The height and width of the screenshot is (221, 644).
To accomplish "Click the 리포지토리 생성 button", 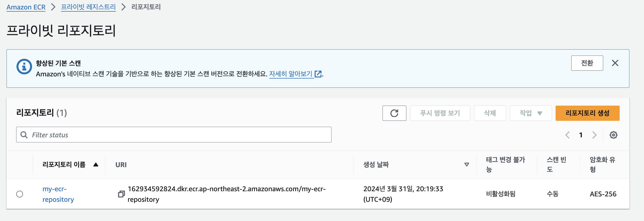I will 587,113.
